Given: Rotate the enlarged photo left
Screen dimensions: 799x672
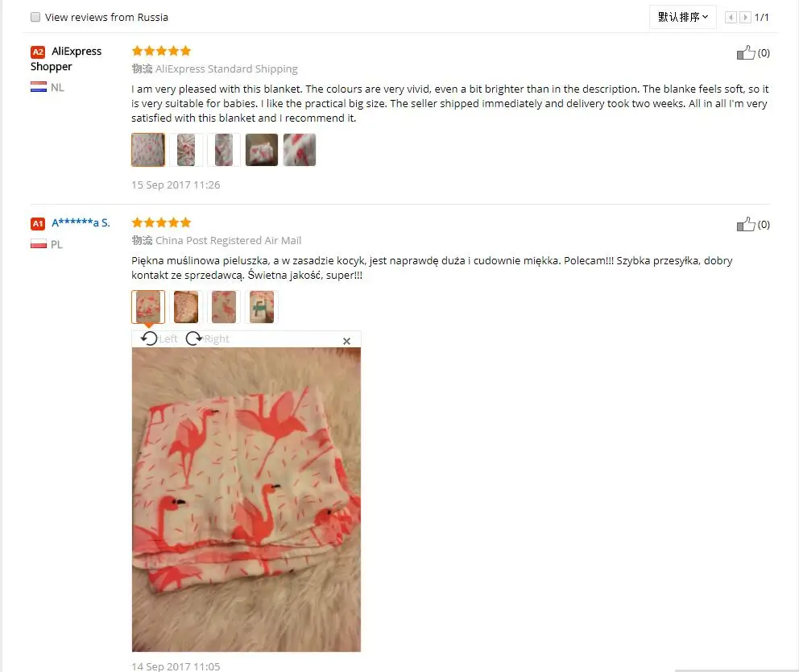Looking at the screenshot, I should (x=159, y=338).
